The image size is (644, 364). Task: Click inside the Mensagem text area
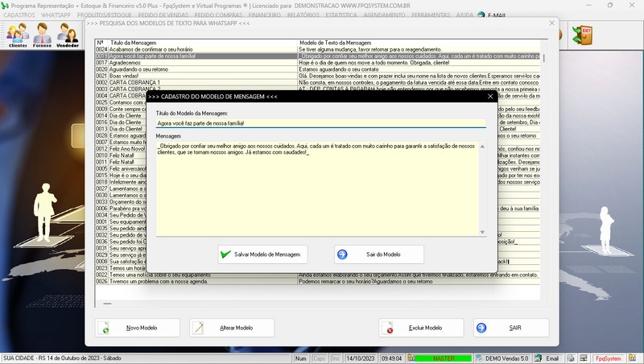(x=317, y=189)
